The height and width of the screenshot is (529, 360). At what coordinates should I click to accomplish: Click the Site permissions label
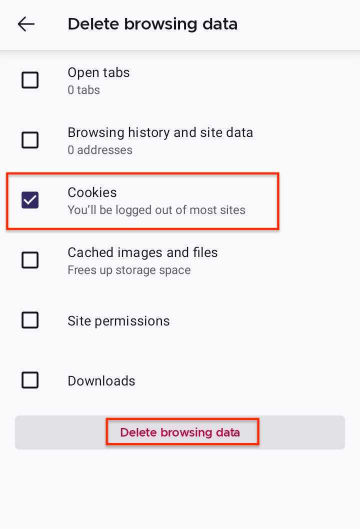[x=118, y=321]
